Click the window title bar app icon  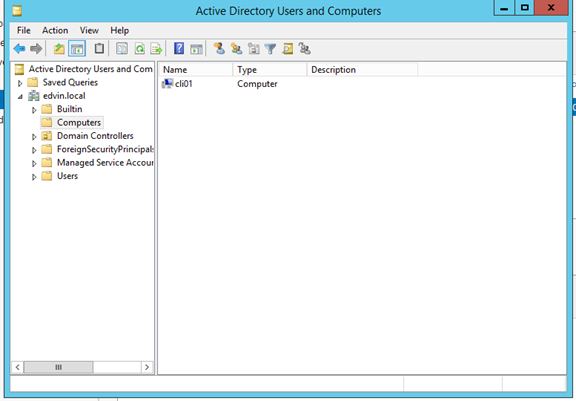tap(17, 11)
